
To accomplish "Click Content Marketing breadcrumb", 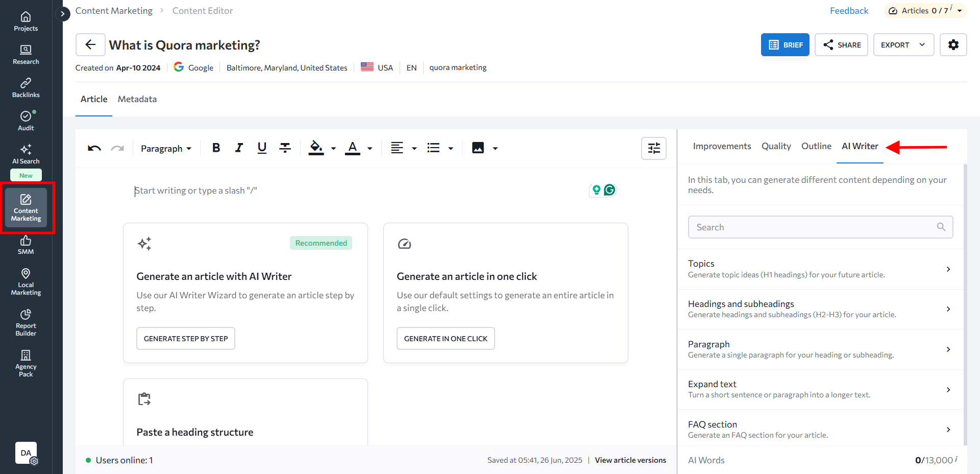I will click(x=114, y=11).
